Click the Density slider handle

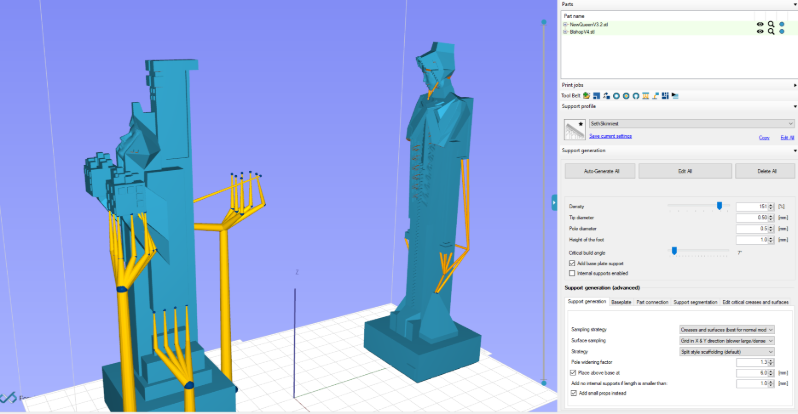point(719,206)
